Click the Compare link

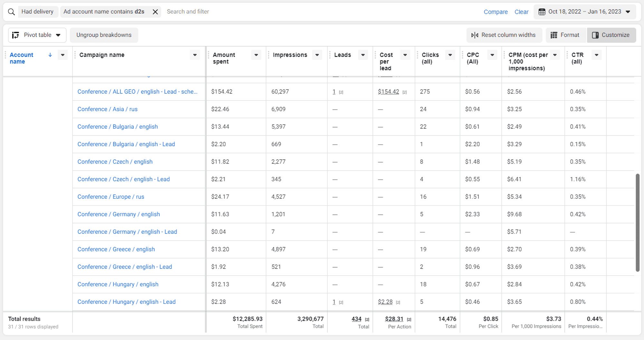496,12
